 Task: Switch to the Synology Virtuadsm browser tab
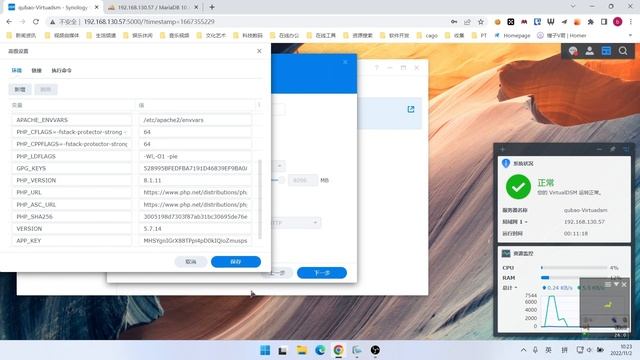point(52,7)
